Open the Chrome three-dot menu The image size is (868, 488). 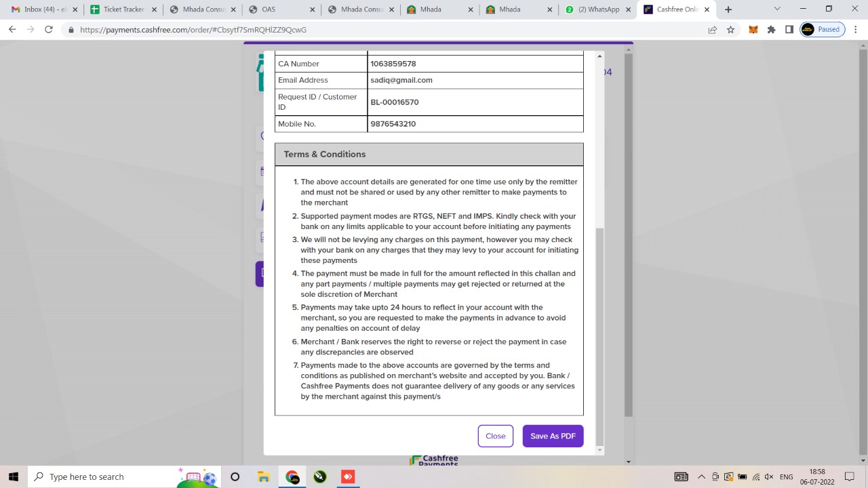[856, 30]
